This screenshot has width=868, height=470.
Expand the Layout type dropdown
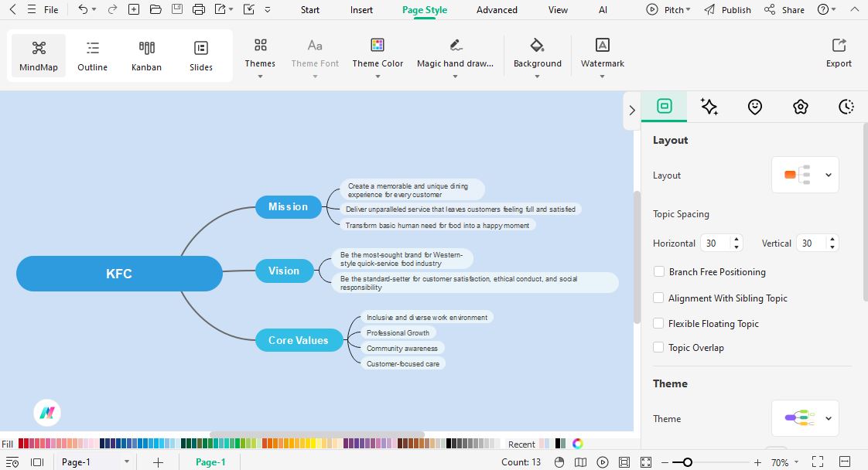point(805,175)
